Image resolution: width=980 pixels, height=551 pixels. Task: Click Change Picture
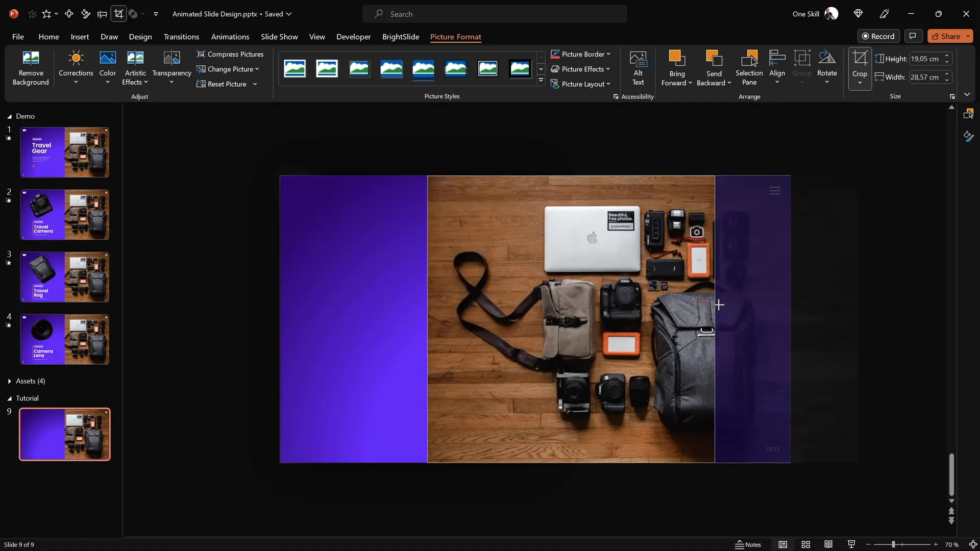(228, 69)
